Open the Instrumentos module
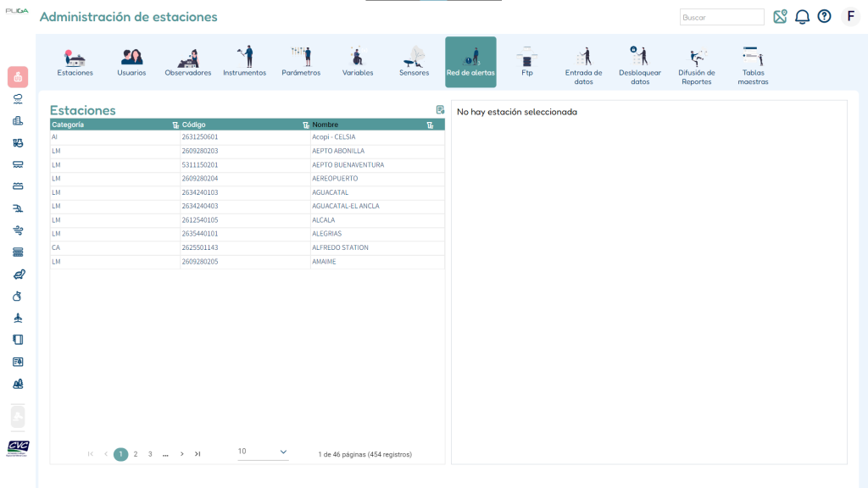The width and height of the screenshot is (868, 488). tap(245, 62)
